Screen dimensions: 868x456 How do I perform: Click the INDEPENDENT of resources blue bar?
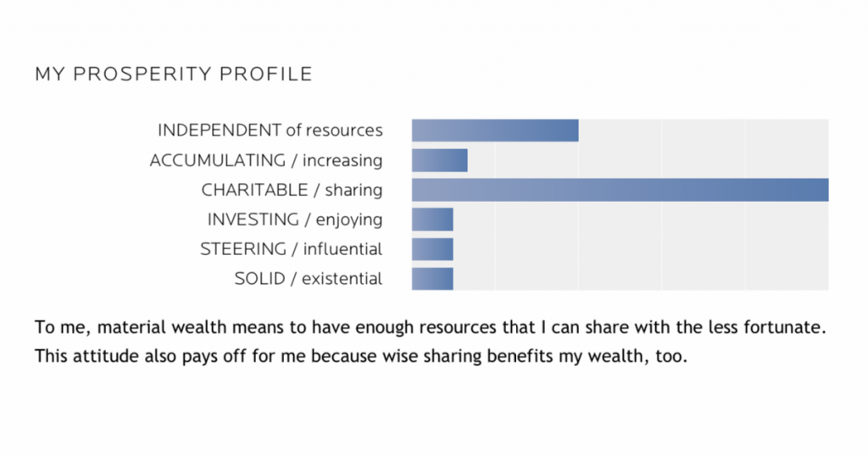pyautogui.click(x=495, y=131)
